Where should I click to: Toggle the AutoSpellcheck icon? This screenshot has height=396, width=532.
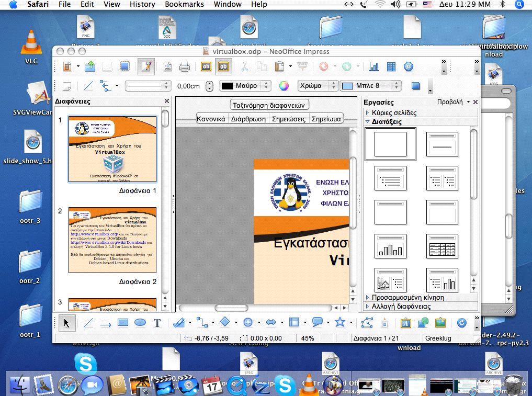pyautogui.click(x=223, y=66)
